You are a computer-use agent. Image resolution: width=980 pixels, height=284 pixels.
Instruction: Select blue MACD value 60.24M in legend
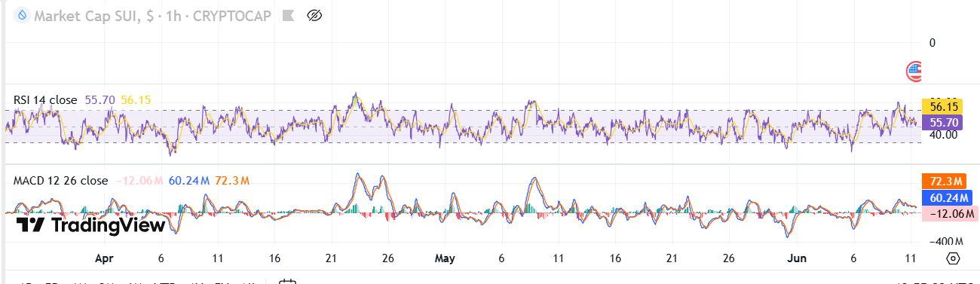click(x=188, y=181)
